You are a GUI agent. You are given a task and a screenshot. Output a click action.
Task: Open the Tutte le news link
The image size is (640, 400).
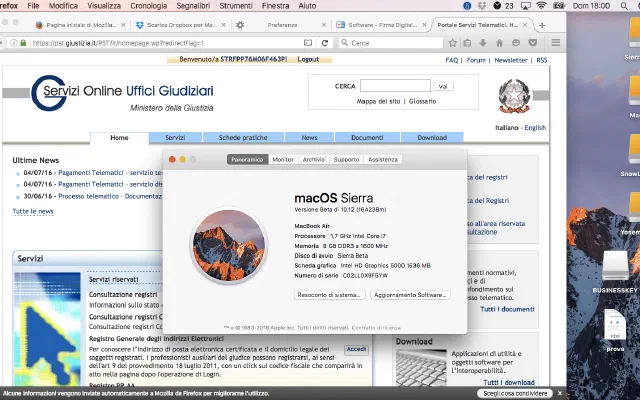(x=33, y=211)
